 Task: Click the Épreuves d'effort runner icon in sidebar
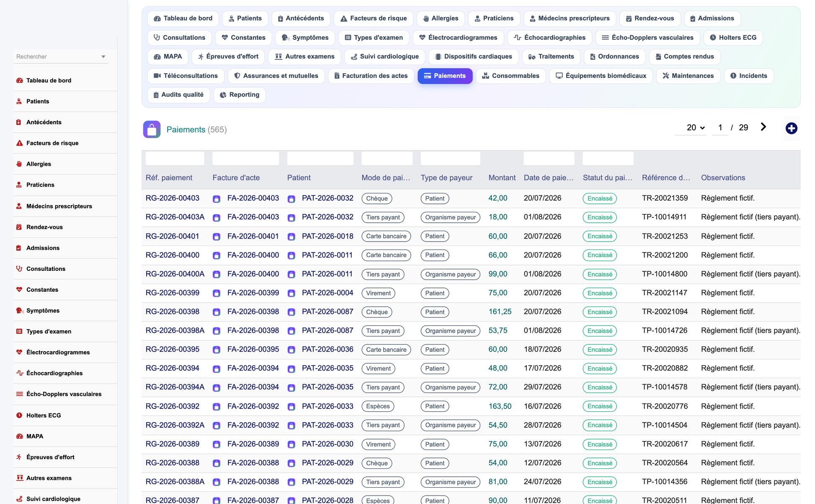click(x=19, y=457)
